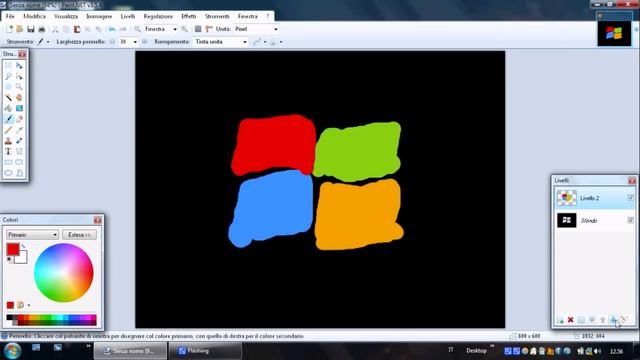Click the New image toolbar icon
640x360 pixels.
pos(9,29)
